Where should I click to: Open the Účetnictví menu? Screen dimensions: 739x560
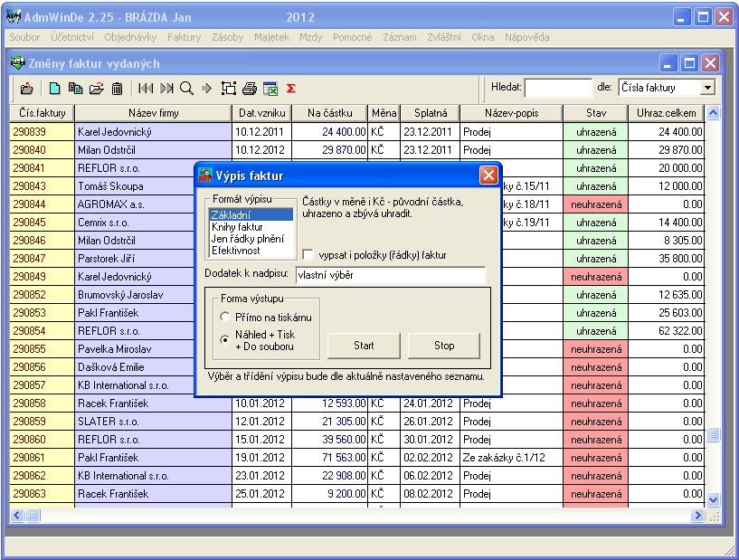tap(72, 37)
